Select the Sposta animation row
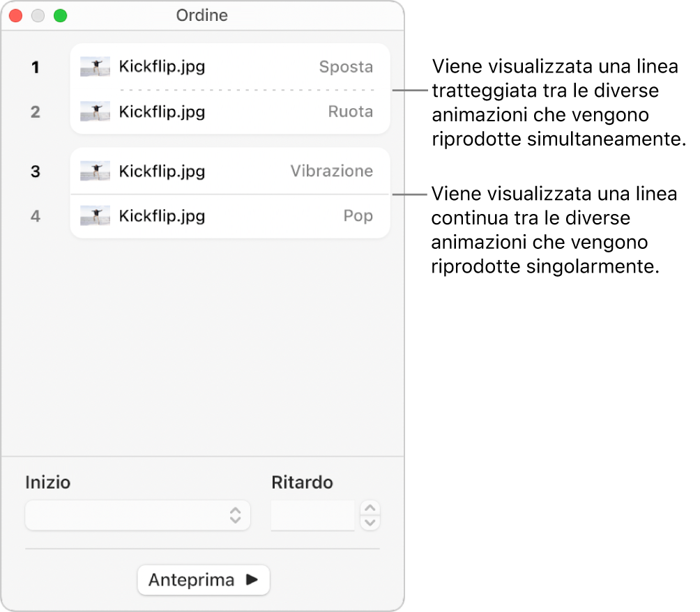This screenshot has height=612, width=700. [230, 67]
